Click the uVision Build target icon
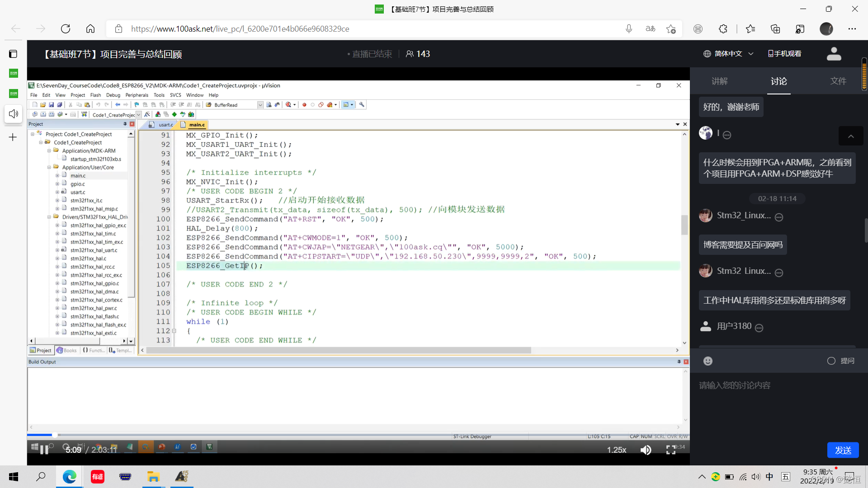 43,115
